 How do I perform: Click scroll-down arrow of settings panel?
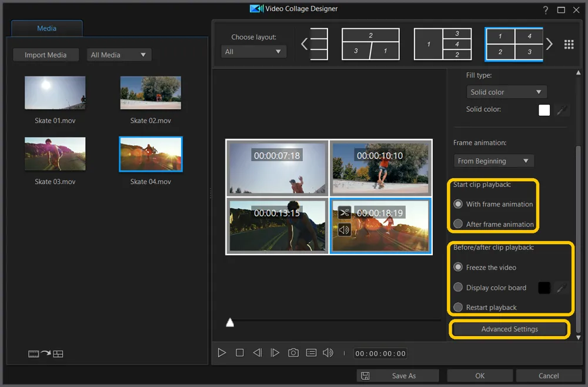pos(579,337)
